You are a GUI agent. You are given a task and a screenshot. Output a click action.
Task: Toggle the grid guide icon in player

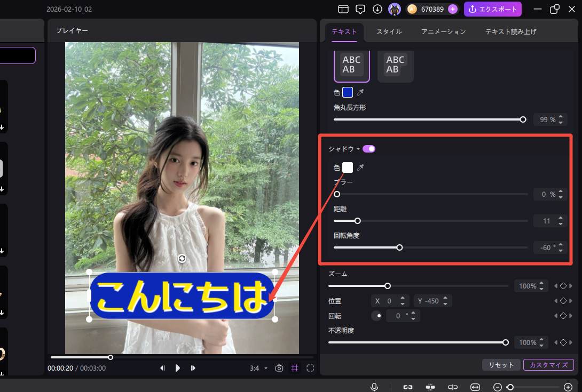[x=294, y=368]
